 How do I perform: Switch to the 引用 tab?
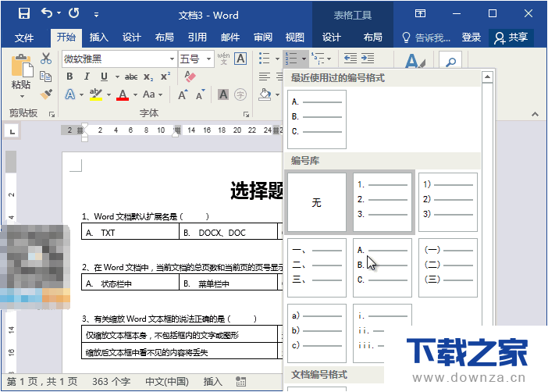(197, 37)
